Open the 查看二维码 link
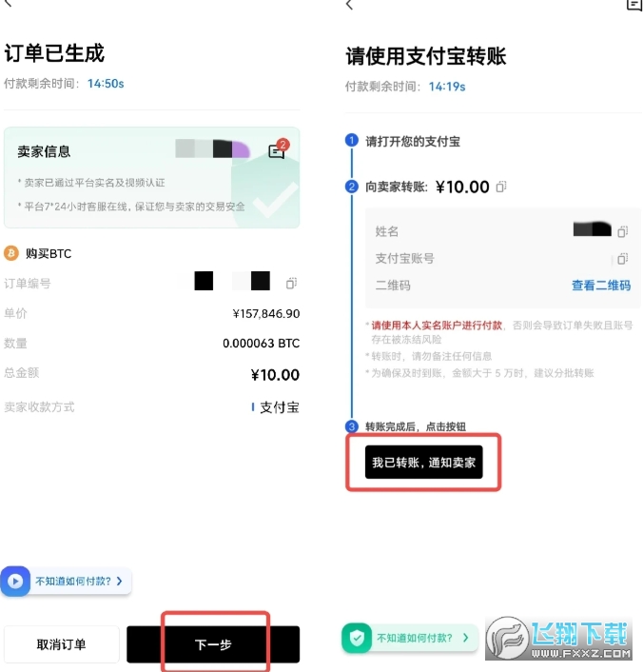Screen dimensions: 643x672 point(600,286)
